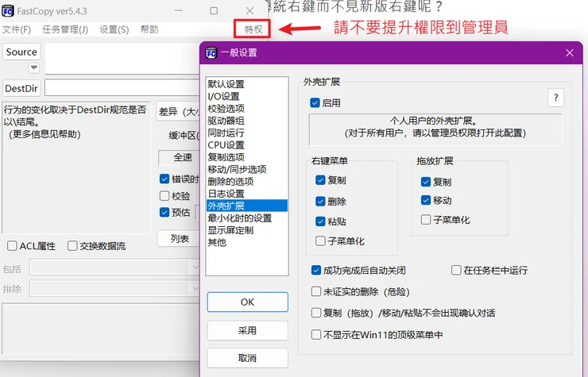
Task: Open the Source history dropdown arrow
Action: tap(34, 67)
